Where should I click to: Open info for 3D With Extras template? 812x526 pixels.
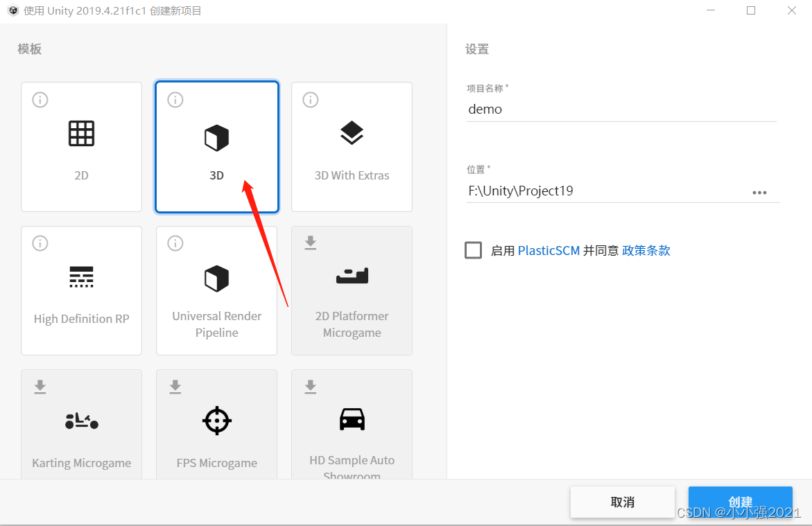click(310, 100)
